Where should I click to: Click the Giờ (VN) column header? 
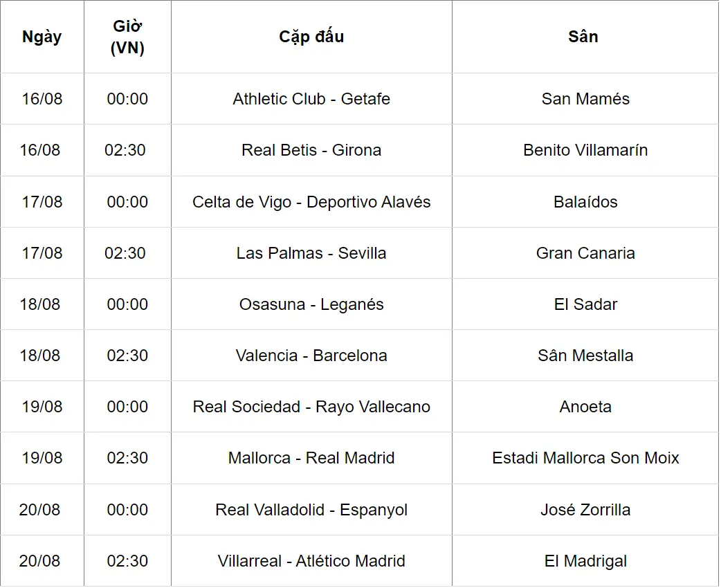(127, 37)
